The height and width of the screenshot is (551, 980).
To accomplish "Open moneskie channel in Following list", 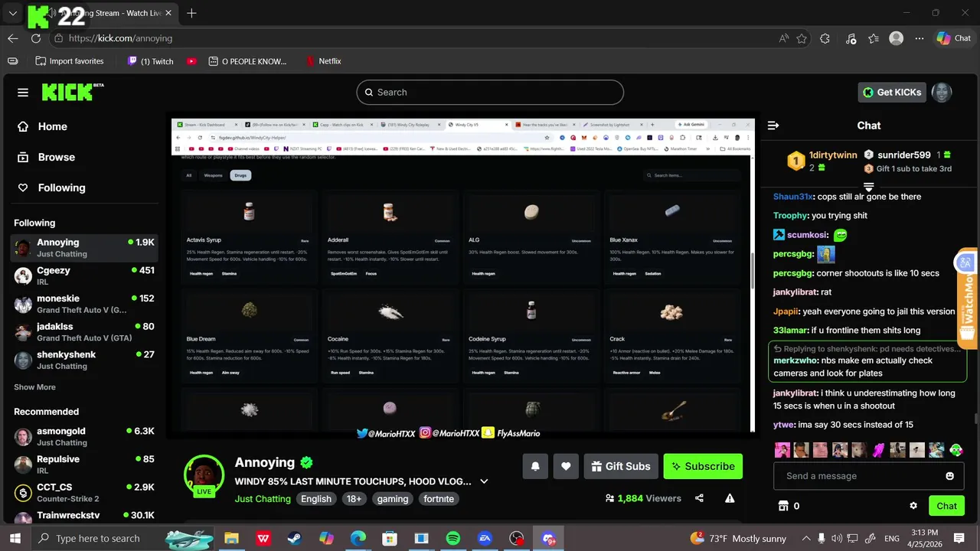I will [x=84, y=304].
